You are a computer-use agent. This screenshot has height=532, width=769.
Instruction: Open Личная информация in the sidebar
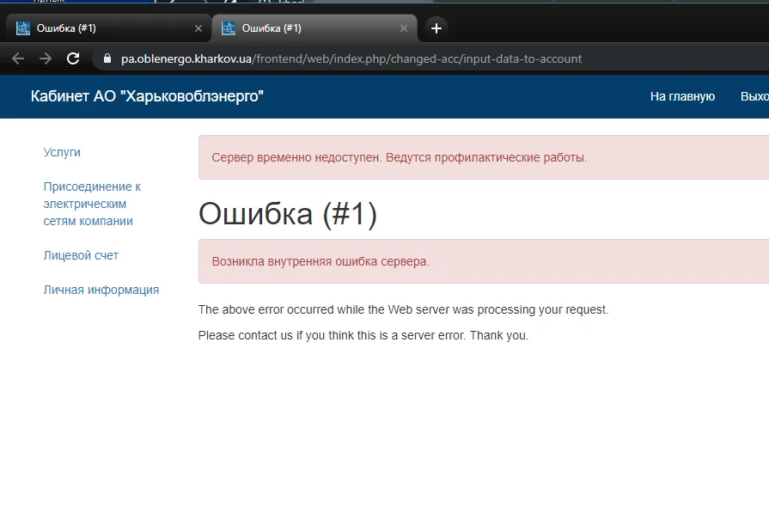(101, 290)
